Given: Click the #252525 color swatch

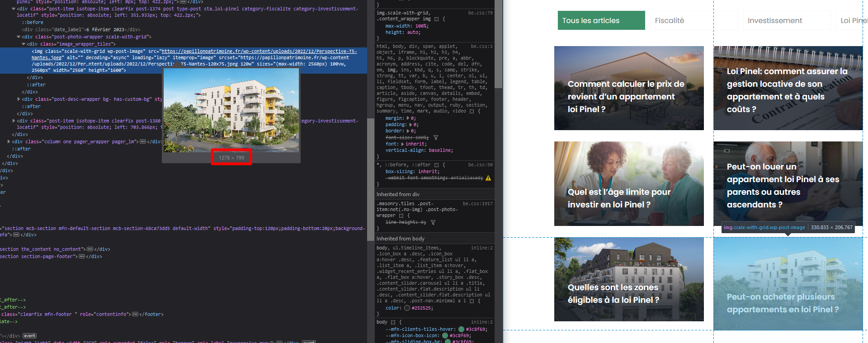Looking at the screenshot, I should pos(407,308).
